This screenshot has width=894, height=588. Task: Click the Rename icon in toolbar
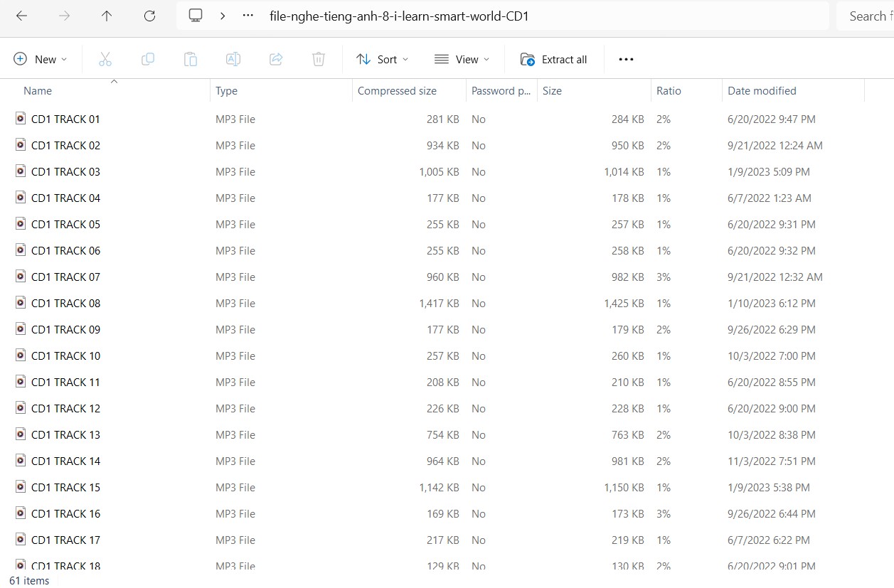click(233, 60)
